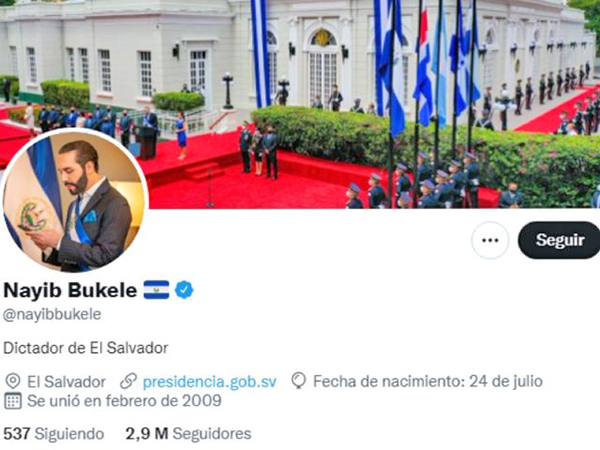Click the Nayib Bukele display name
Screen dimensions: 600x450
click(70, 290)
